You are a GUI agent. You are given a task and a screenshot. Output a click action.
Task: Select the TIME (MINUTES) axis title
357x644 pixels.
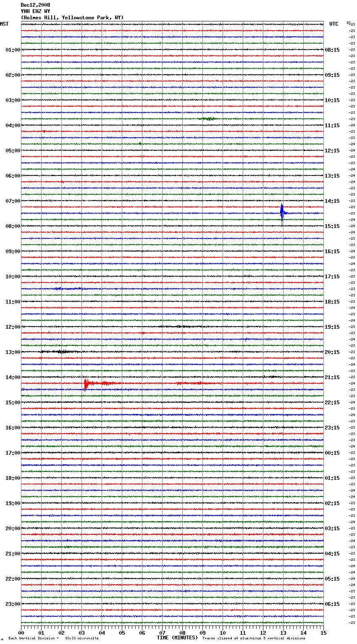coord(178,638)
